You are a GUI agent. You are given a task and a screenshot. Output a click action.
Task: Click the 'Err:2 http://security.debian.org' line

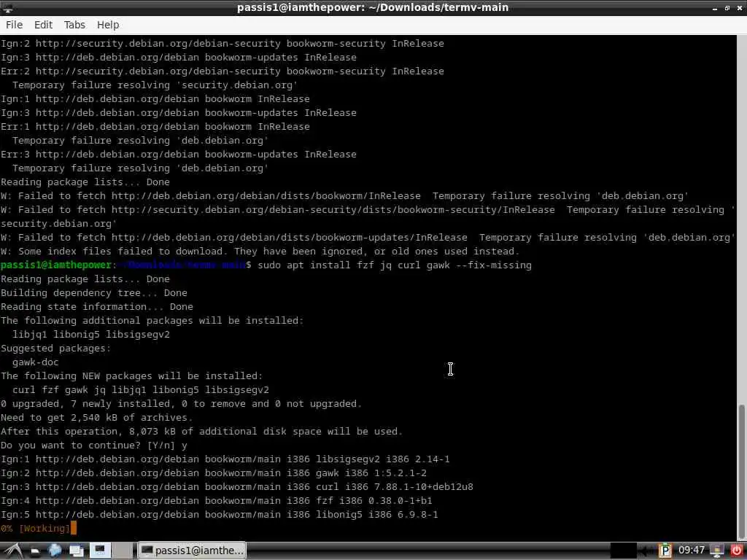(222, 71)
